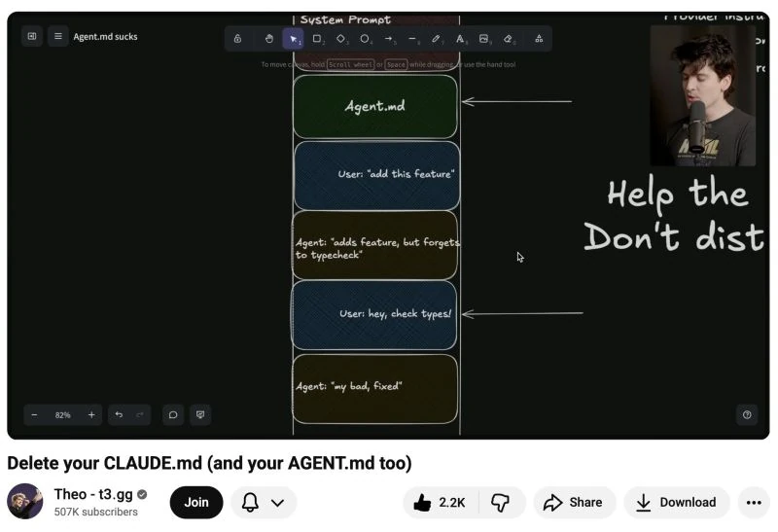The height and width of the screenshot is (532, 778).
Task: Select the Ellipse shape tool
Action: point(365,39)
